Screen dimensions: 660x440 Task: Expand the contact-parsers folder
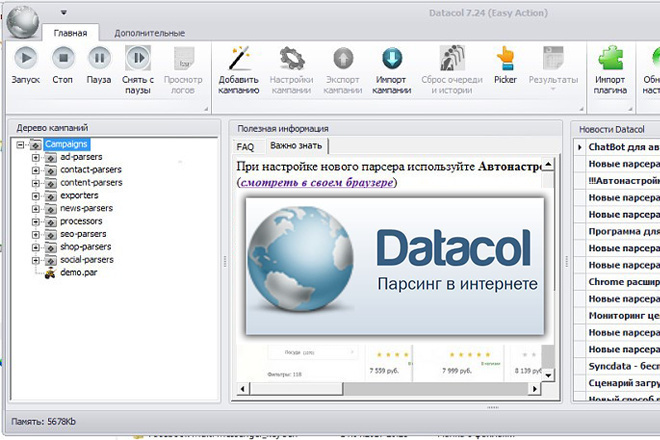[36, 171]
